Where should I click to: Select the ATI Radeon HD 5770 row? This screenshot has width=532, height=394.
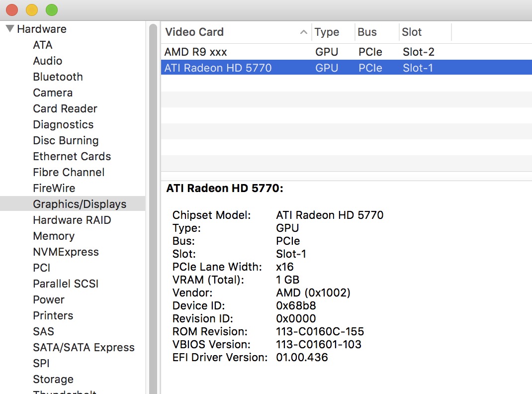click(x=346, y=68)
